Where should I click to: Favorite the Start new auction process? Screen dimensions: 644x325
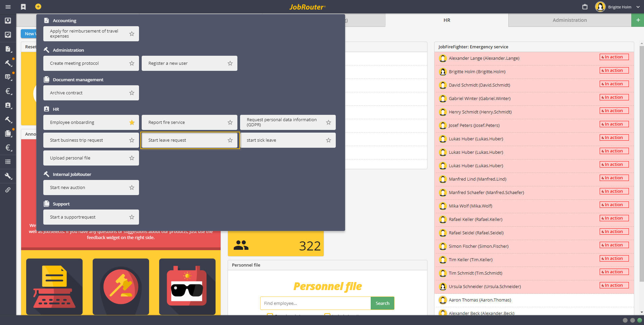click(132, 187)
